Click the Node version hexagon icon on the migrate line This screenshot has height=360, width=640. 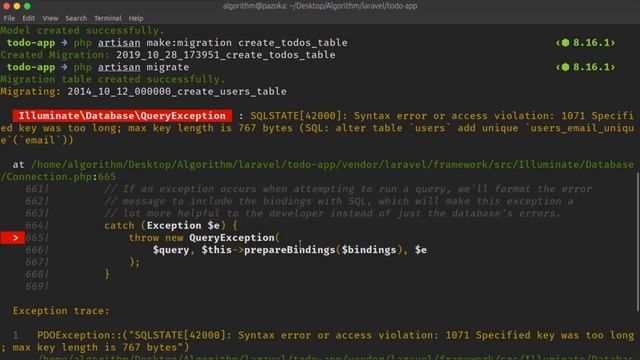pyautogui.click(x=565, y=67)
